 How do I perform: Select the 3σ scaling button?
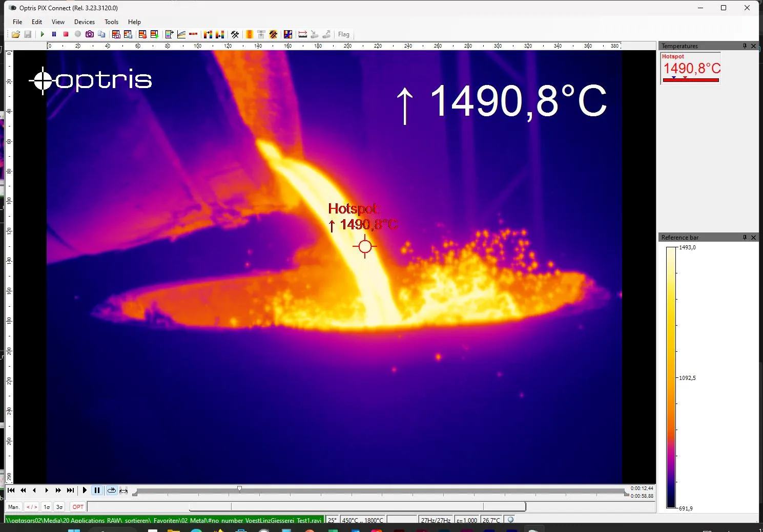(x=59, y=507)
